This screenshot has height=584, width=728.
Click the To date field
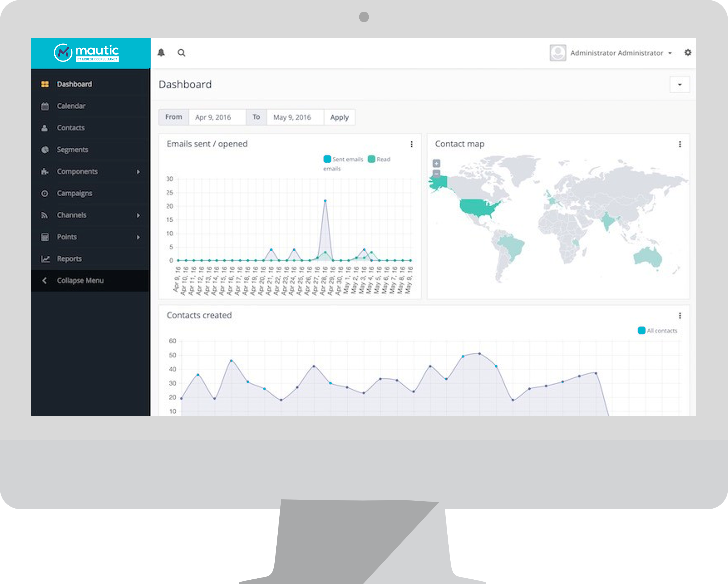point(295,117)
